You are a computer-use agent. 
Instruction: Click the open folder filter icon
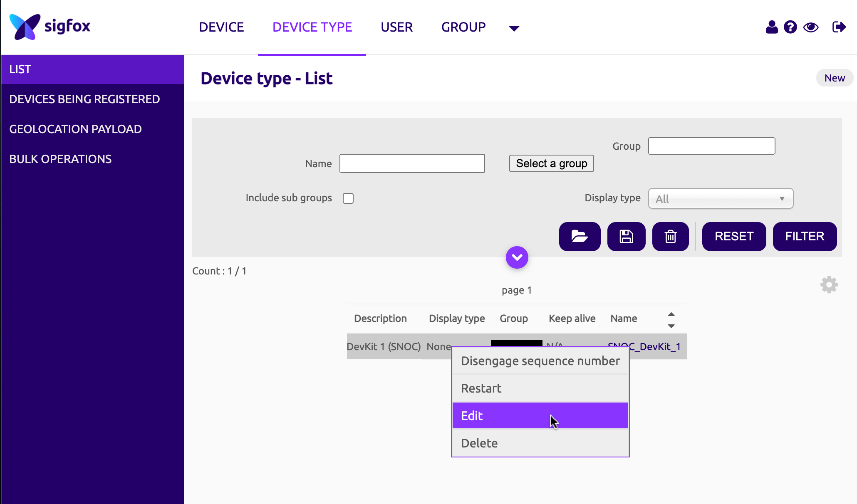[x=580, y=237]
